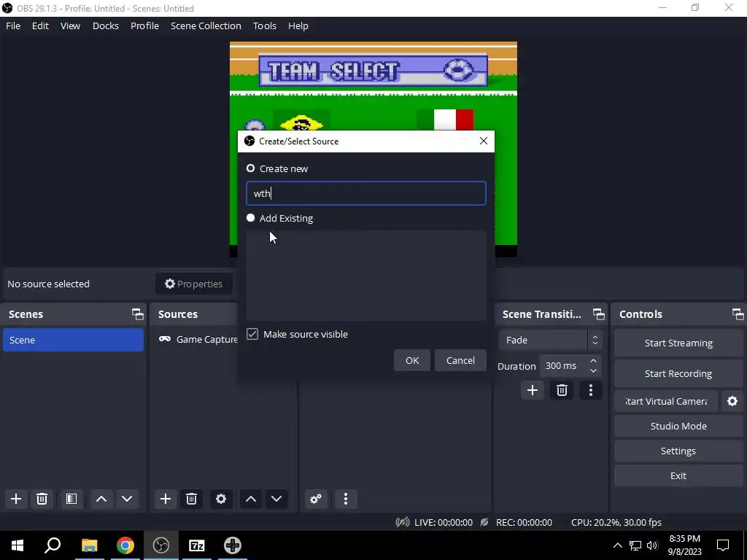Open the Scene Collection menu

[x=206, y=26]
